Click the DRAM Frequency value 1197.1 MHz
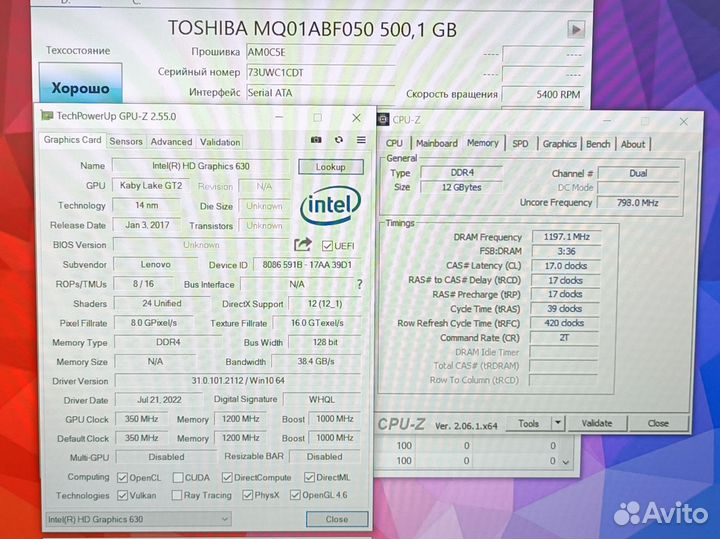This screenshot has height=539, width=720. 566,237
